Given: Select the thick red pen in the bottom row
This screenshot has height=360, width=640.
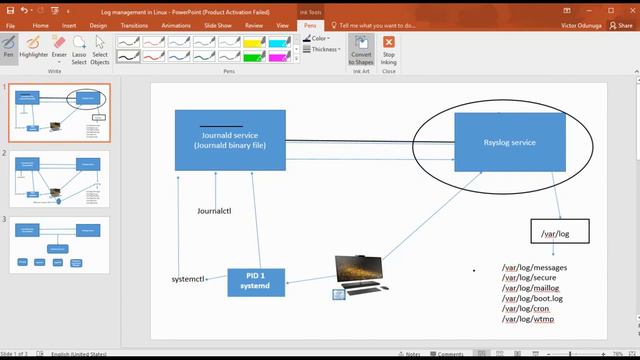Looking at the screenshot, I should click(153, 56).
